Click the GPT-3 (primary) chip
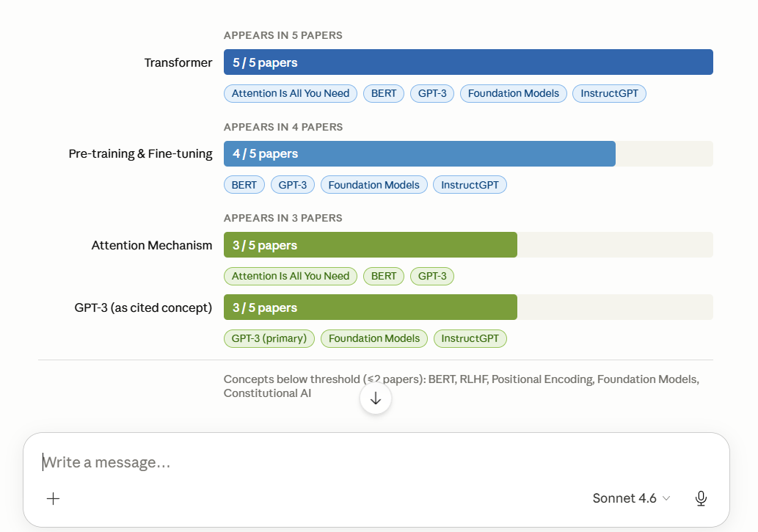This screenshot has height=532, width=758. tap(269, 338)
